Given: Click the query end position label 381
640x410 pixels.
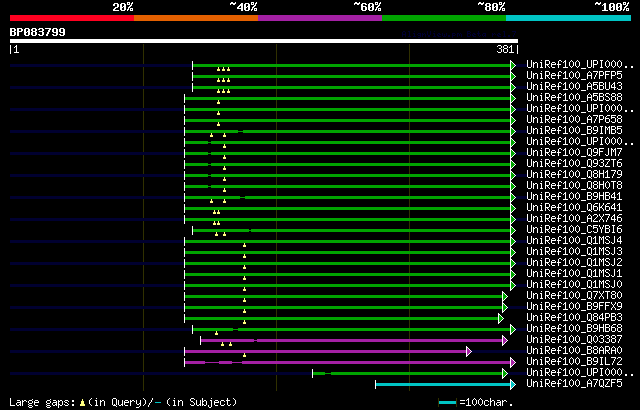Looking at the screenshot, I should [x=505, y=49].
